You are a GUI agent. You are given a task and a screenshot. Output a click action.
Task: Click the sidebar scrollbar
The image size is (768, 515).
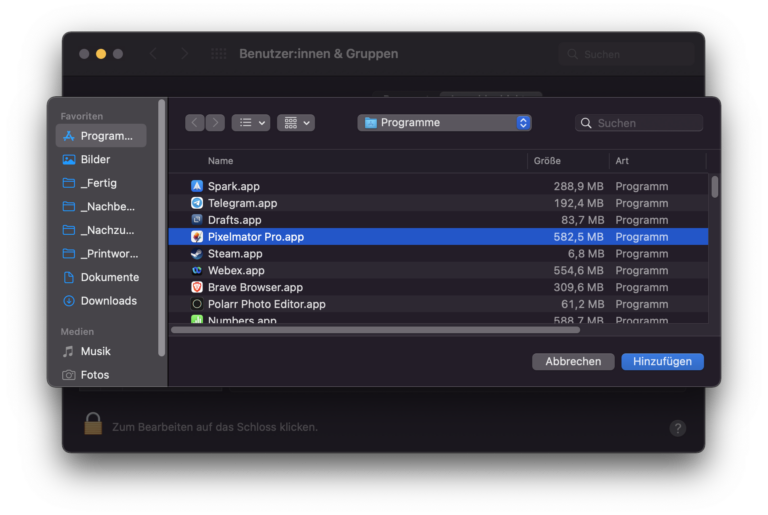(x=162, y=228)
